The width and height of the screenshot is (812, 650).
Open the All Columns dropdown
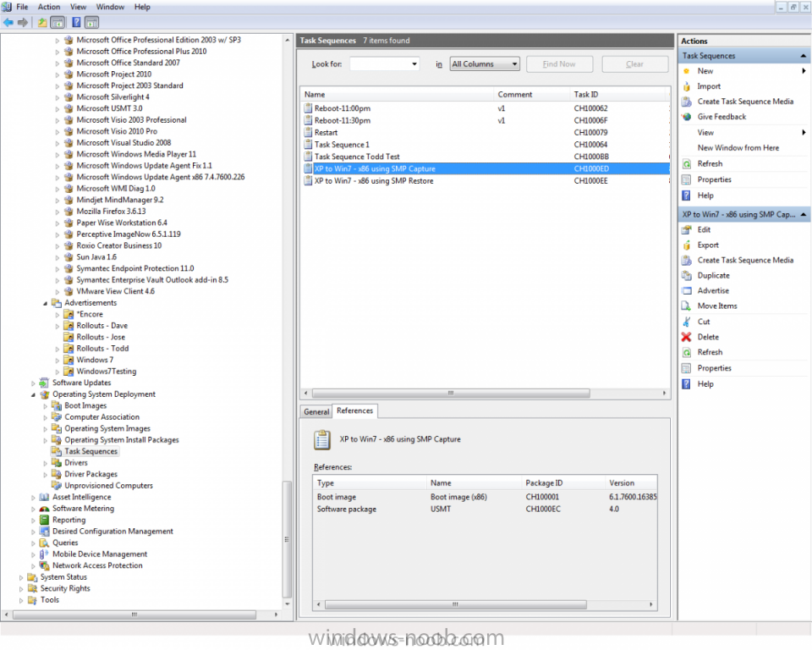point(484,63)
